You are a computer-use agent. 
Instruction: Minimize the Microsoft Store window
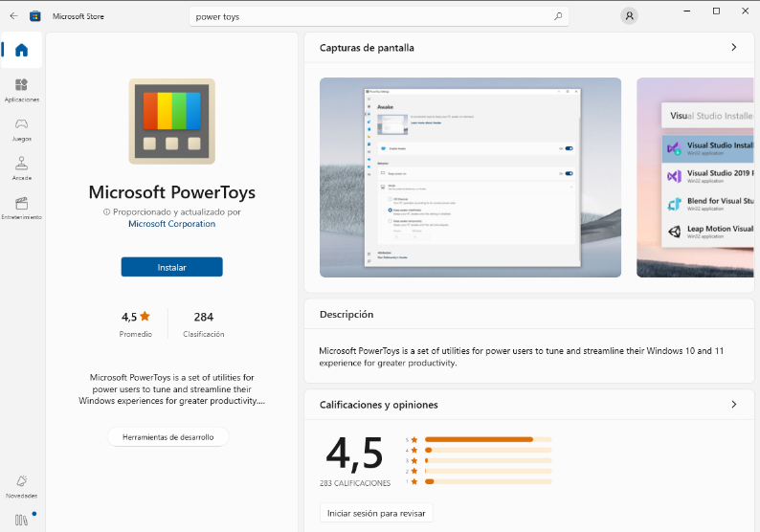(687, 11)
